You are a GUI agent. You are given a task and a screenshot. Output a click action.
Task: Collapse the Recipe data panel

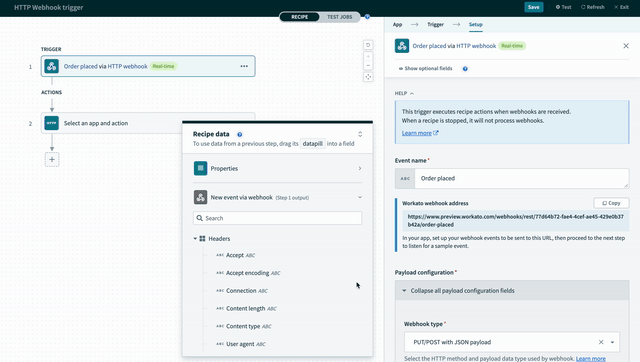coord(360,134)
